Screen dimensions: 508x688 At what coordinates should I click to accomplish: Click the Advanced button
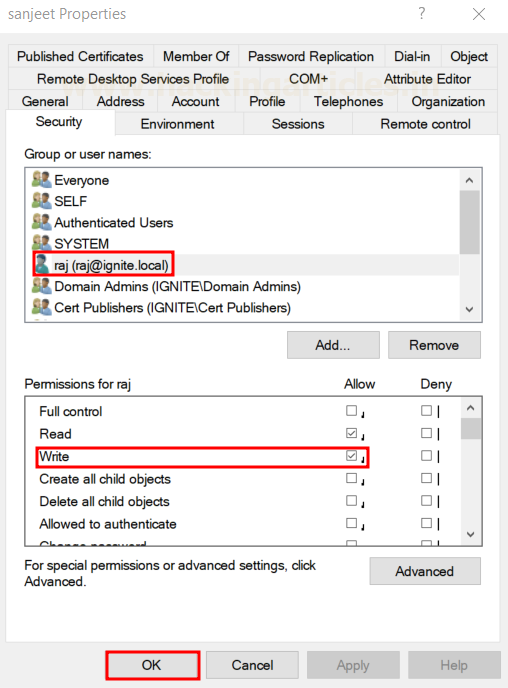(x=425, y=571)
